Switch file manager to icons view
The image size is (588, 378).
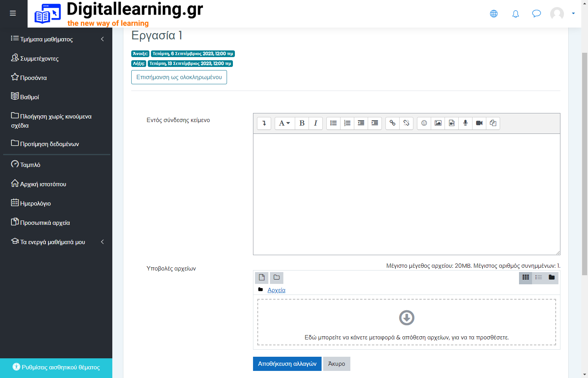(x=526, y=278)
